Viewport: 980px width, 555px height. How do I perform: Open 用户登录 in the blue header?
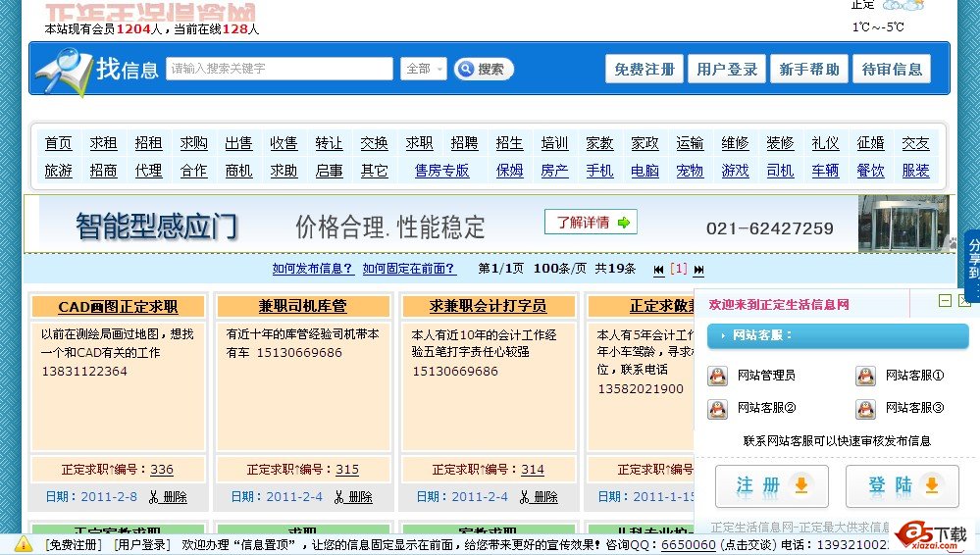coord(727,69)
